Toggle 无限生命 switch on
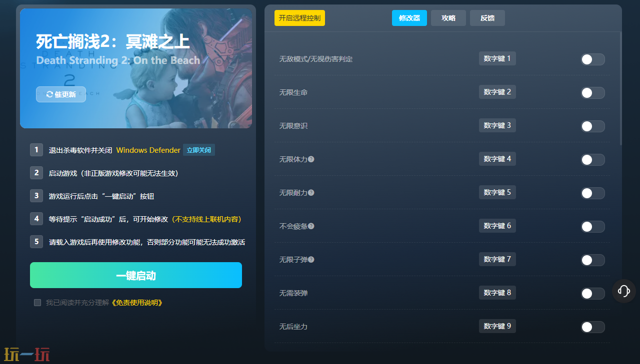This screenshot has height=364, width=640. point(592,93)
